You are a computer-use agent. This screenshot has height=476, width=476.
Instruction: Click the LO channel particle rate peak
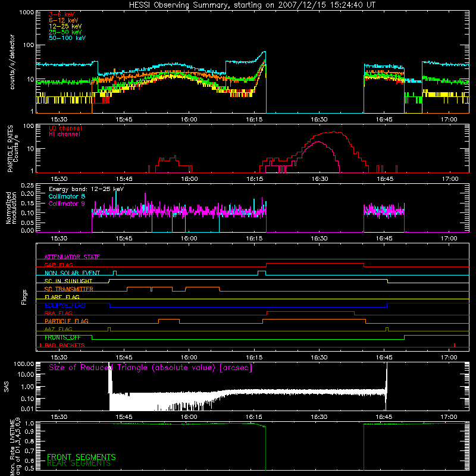tap(334, 131)
